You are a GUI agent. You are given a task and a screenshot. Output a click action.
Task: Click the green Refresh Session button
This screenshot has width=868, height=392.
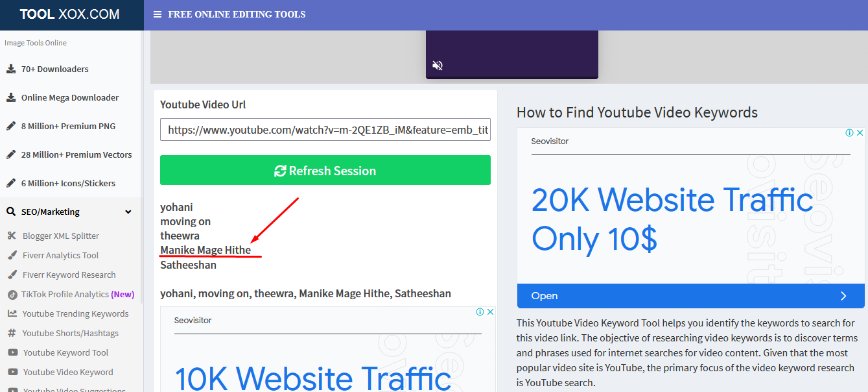(325, 170)
